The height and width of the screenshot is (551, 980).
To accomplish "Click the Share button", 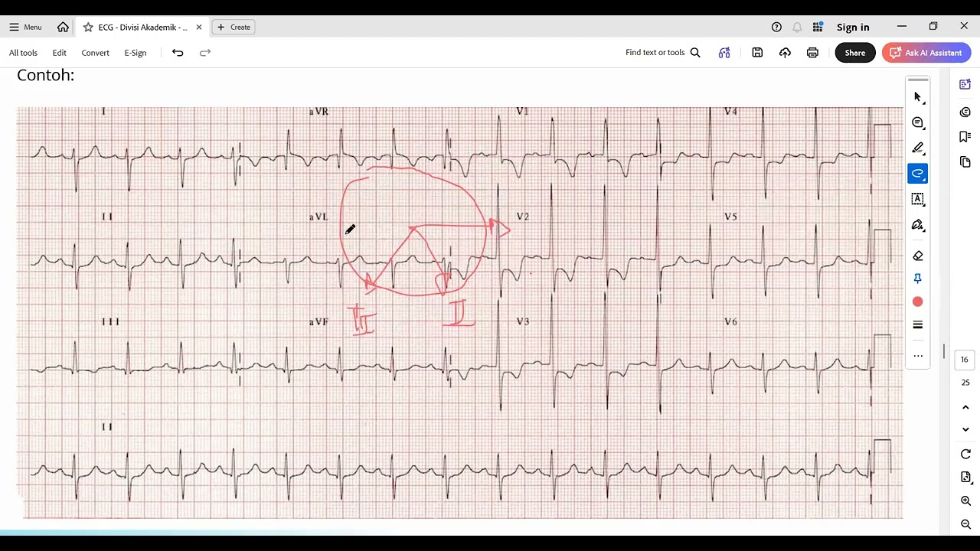I will pyautogui.click(x=855, y=53).
